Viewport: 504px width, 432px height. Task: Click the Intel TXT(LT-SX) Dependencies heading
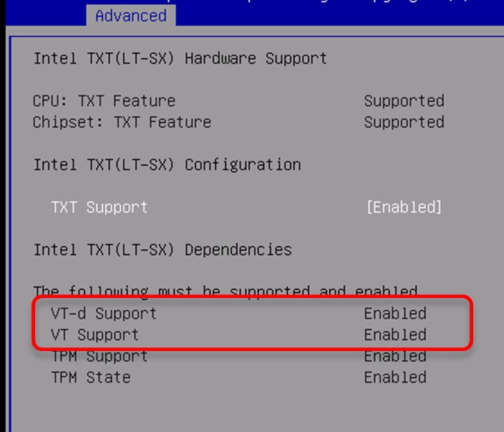[163, 249]
